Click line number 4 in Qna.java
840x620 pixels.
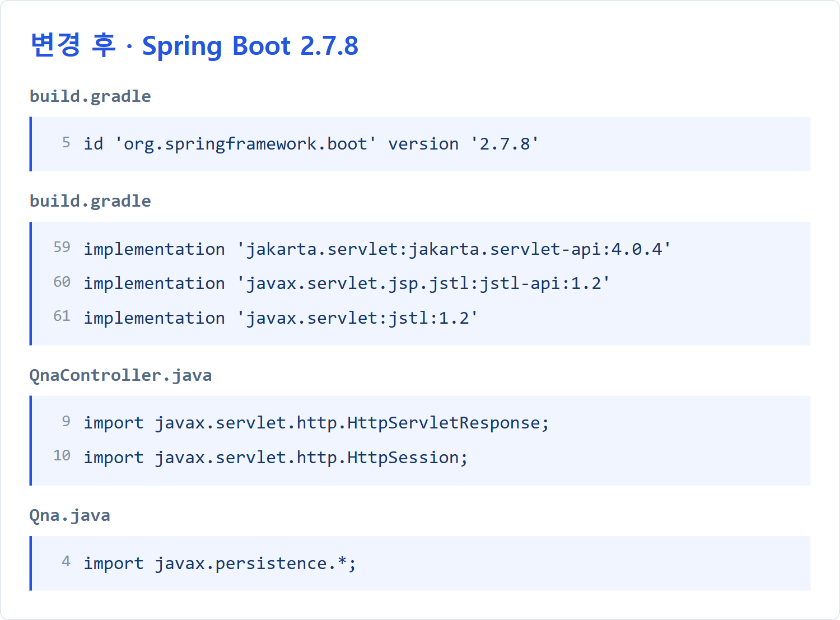66,562
